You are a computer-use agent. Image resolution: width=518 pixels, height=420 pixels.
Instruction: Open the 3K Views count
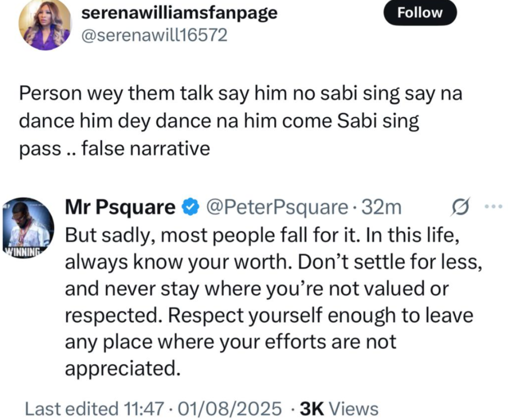coord(339,408)
